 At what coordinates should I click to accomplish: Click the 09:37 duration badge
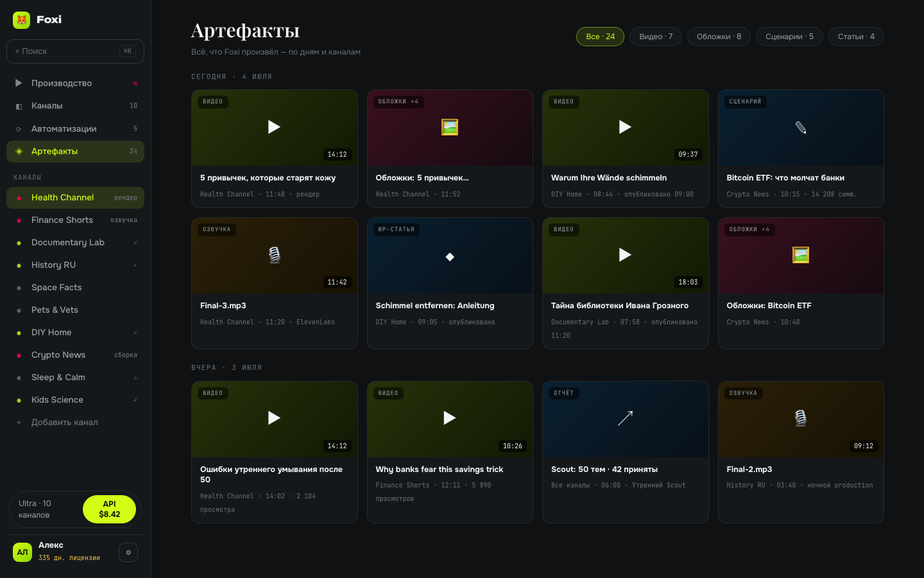point(688,155)
